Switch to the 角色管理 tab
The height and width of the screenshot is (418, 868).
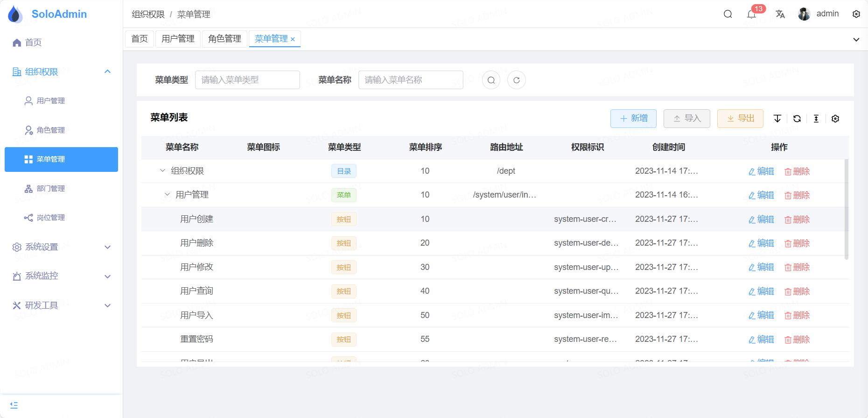click(x=224, y=39)
